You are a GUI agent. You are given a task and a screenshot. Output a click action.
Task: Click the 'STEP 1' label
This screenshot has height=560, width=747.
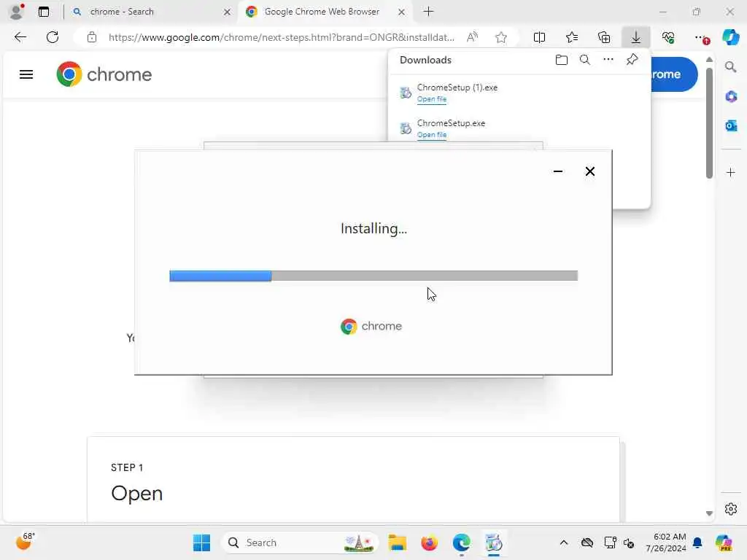(127, 467)
